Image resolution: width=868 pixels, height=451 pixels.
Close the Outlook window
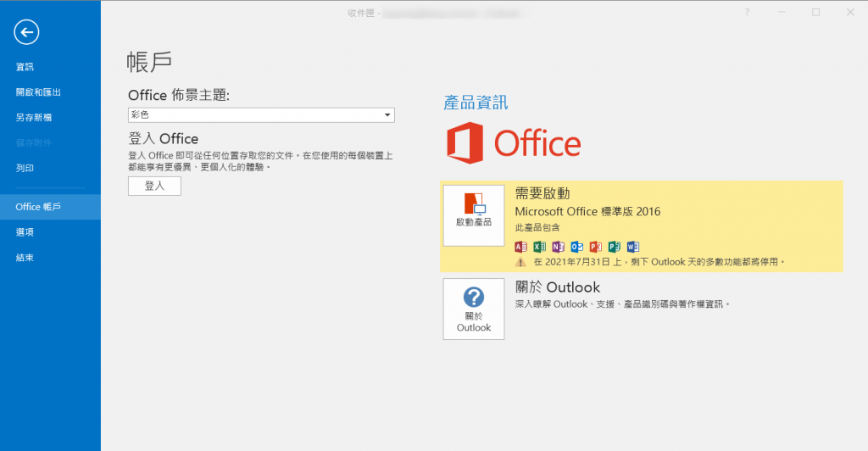coord(850,12)
